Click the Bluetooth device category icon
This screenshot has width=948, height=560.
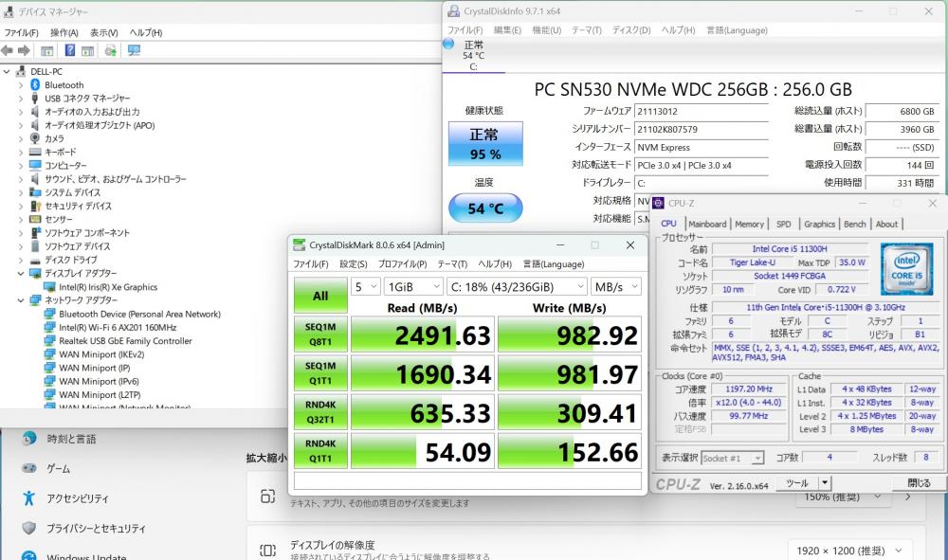(35, 84)
